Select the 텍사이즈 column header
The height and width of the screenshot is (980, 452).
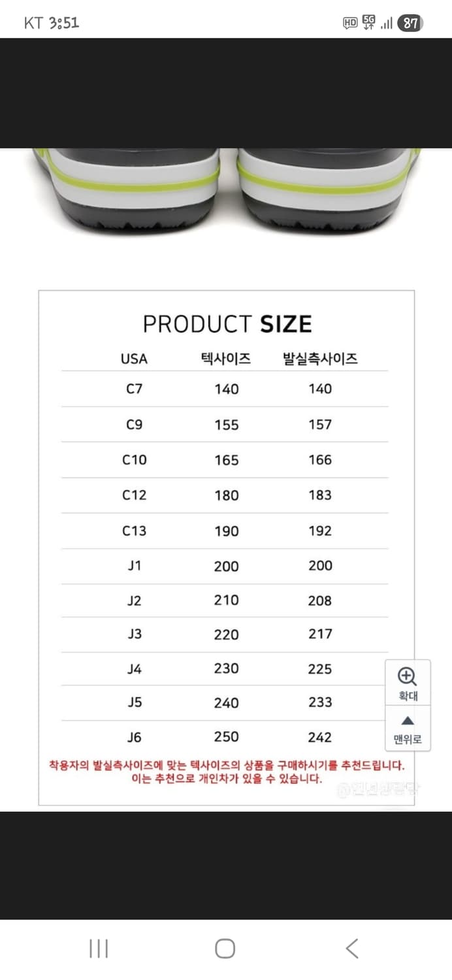point(226,358)
